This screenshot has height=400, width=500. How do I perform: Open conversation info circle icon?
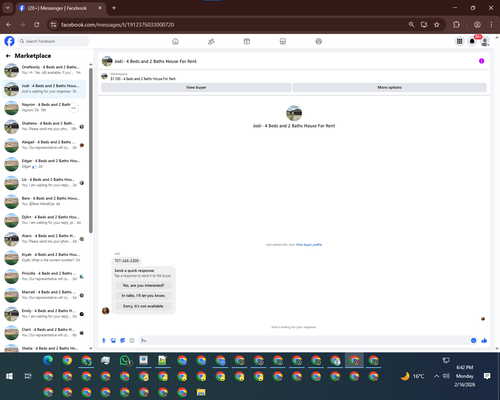(481, 61)
